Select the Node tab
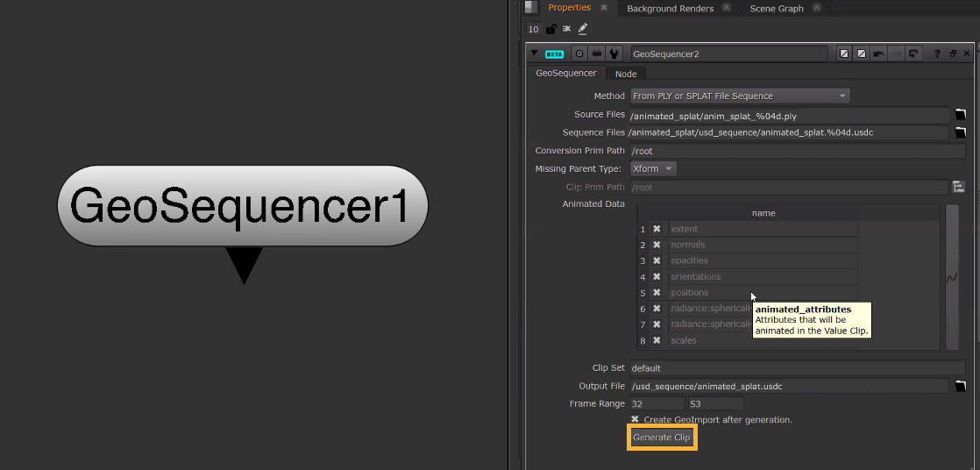The width and height of the screenshot is (980, 470). pos(626,74)
